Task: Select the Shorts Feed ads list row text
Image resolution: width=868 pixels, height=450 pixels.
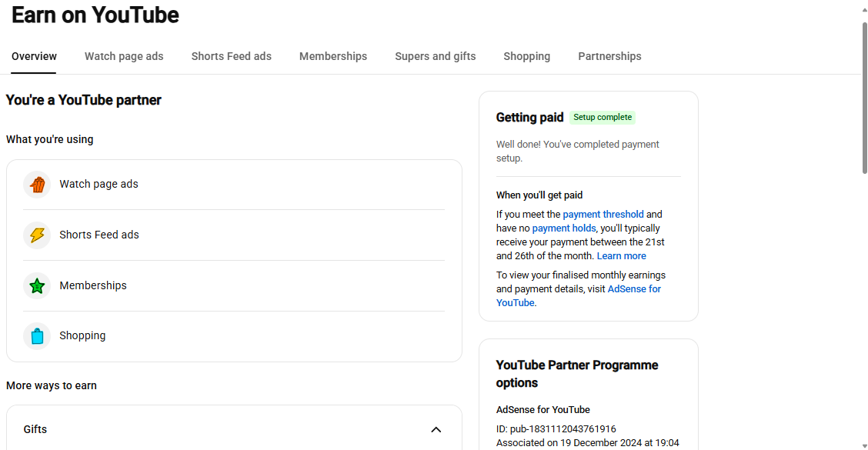Action: click(99, 235)
